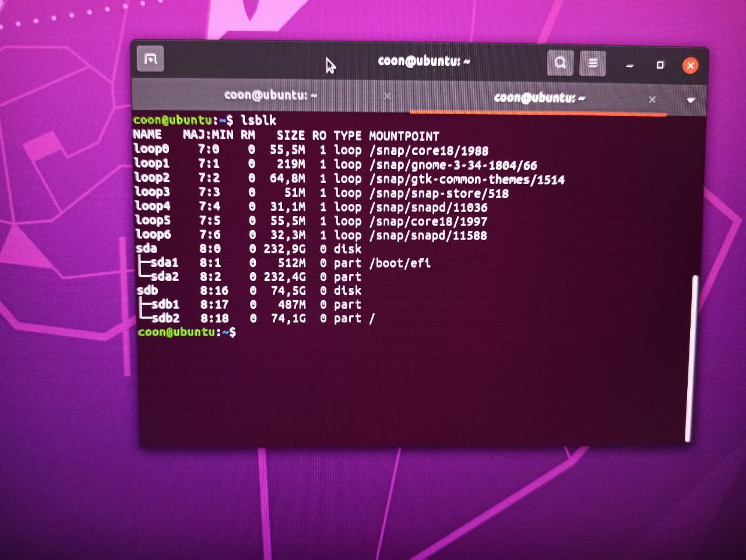Click the window title coon@ubuntu: ~

(424, 61)
